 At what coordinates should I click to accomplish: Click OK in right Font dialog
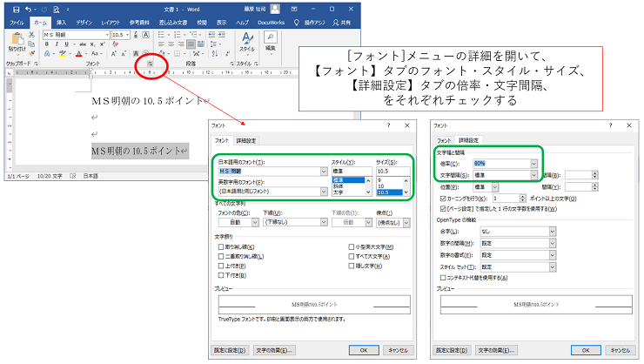pyautogui.click(x=586, y=350)
